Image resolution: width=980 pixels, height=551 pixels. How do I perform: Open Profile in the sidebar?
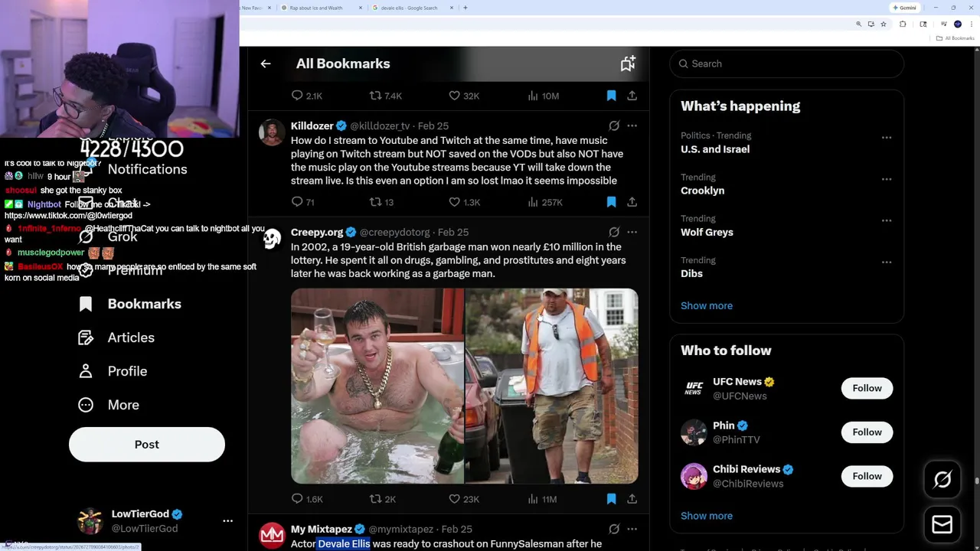(113, 371)
